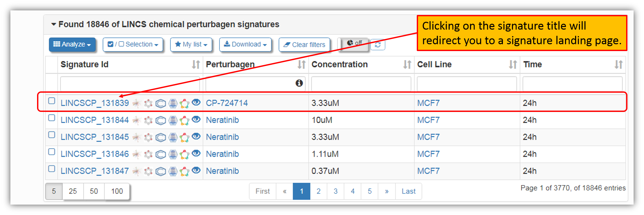
Task: Expand the Download dropdown
Action: coord(245,45)
